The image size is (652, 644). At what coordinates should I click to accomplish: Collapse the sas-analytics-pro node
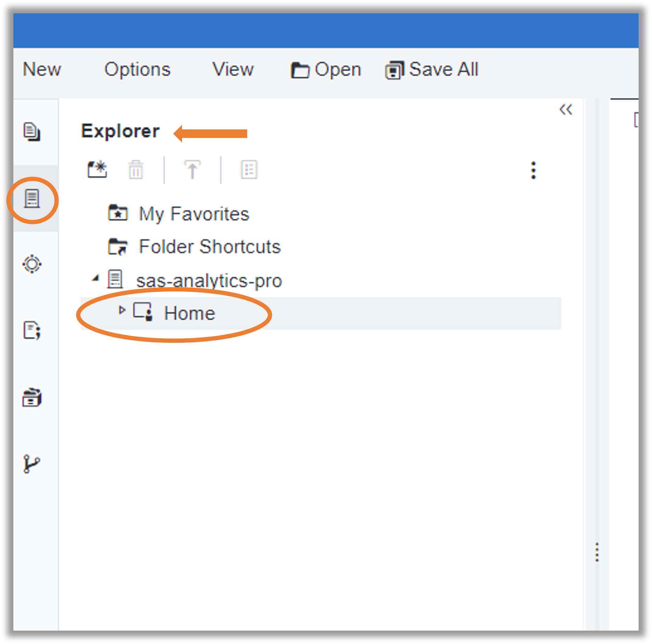(x=96, y=278)
